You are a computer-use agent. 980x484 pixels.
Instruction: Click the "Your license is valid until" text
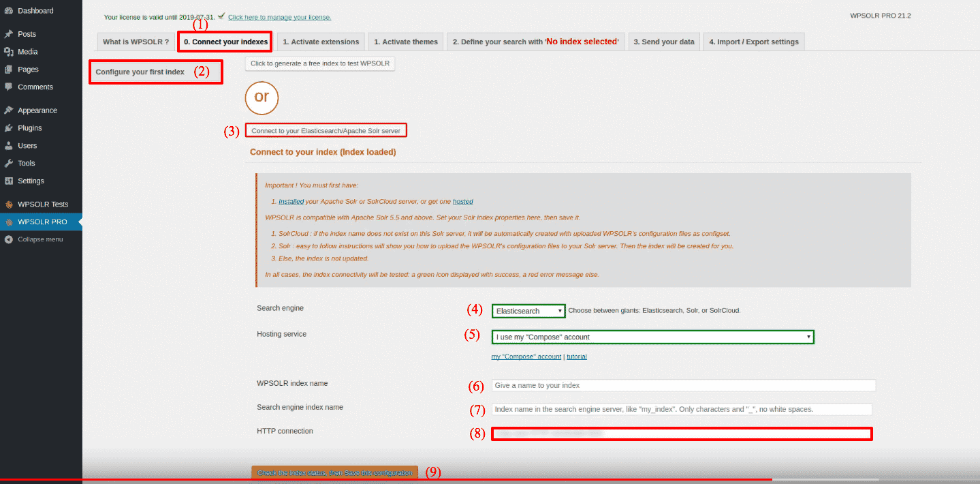point(159,17)
